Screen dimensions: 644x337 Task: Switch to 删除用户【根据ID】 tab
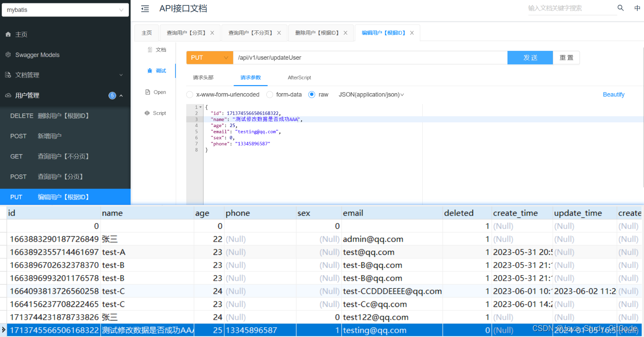click(317, 33)
